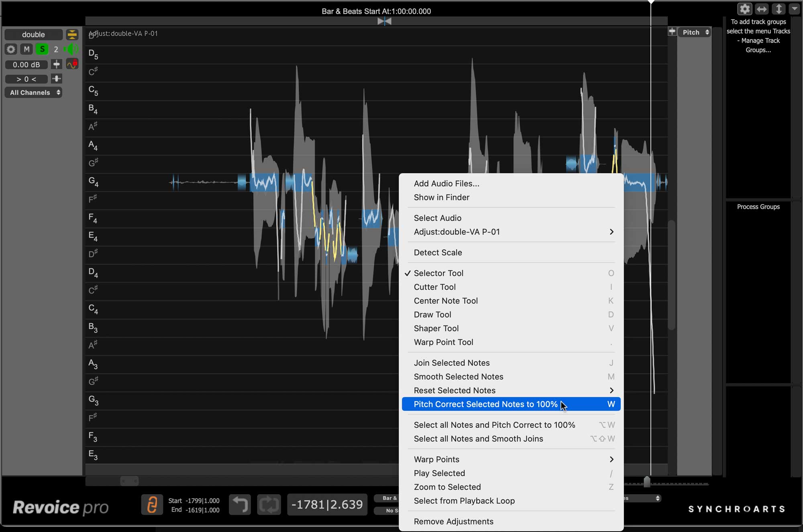
Task: Open the All Channels dropdown
Action: coord(33,92)
